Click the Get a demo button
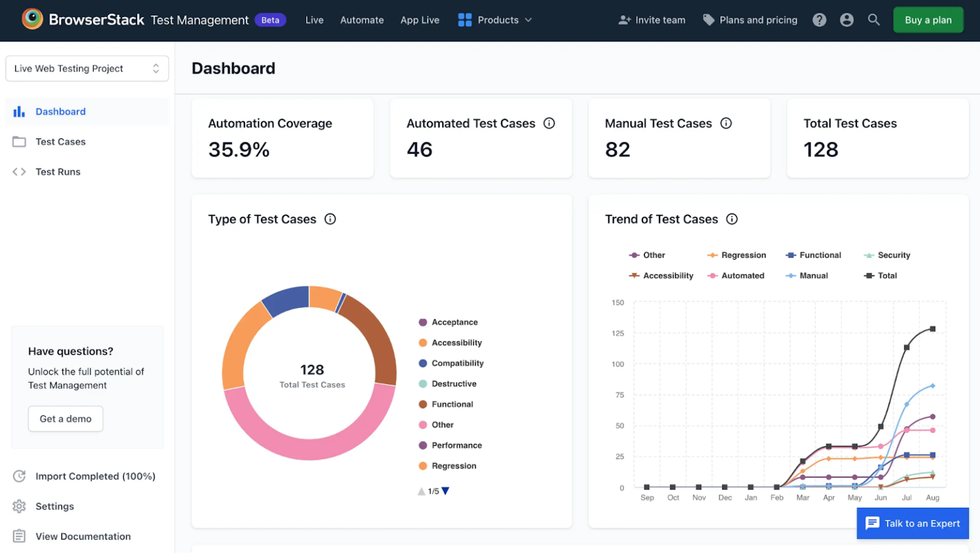 pyautogui.click(x=66, y=419)
